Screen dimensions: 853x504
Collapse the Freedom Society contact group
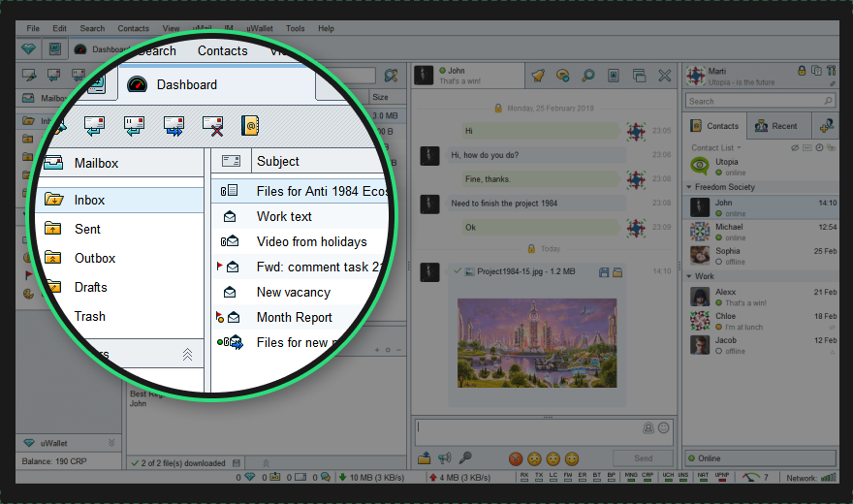[x=689, y=187]
